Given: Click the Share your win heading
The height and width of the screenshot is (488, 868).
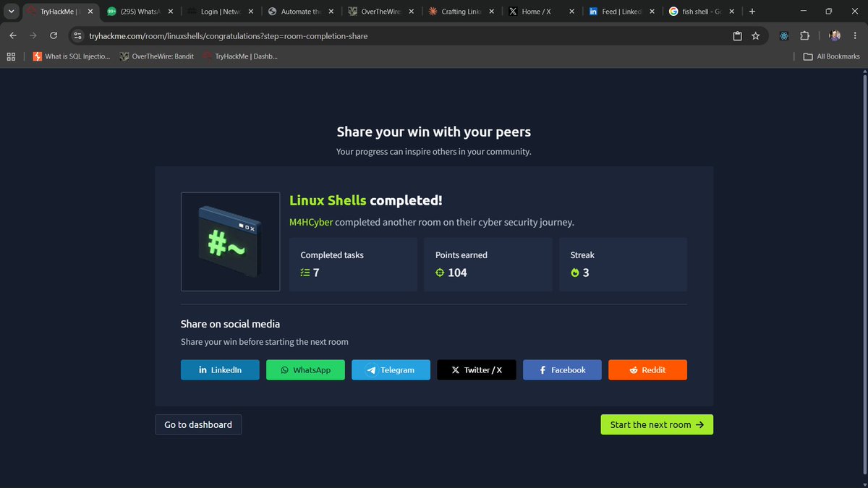Looking at the screenshot, I should coord(434,132).
